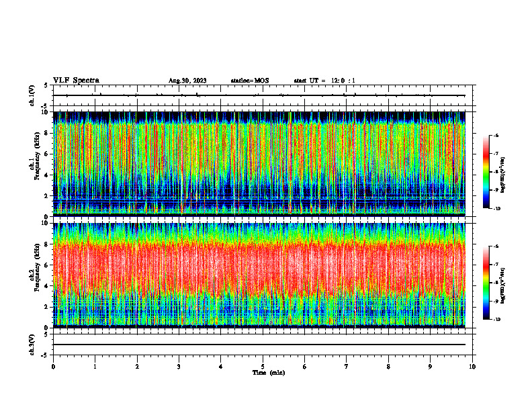532x411 pixels.
Task: Click the ch.1 spectrogram panel
Action: [259, 164]
